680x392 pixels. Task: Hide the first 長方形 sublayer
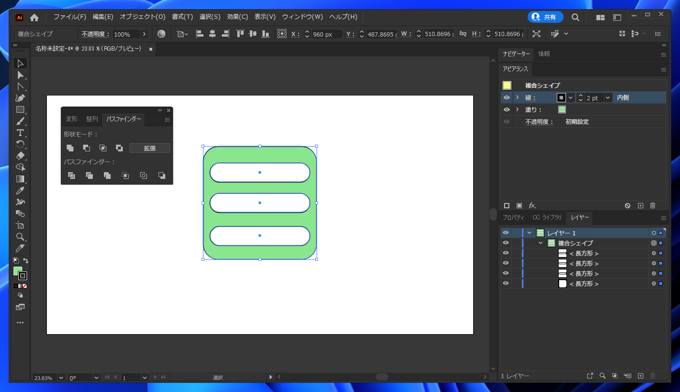tap(506, 253)
